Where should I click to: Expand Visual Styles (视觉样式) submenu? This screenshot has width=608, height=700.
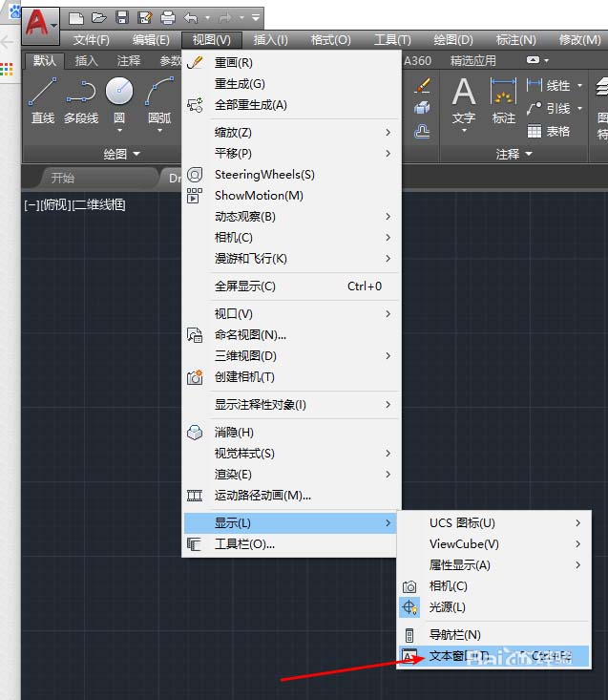coord(290,453)
